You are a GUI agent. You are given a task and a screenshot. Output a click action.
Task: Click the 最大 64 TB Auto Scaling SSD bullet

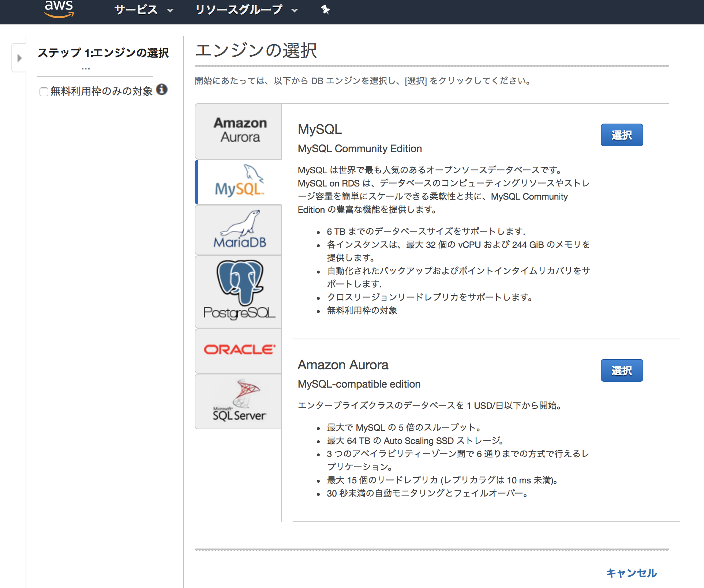416,441
